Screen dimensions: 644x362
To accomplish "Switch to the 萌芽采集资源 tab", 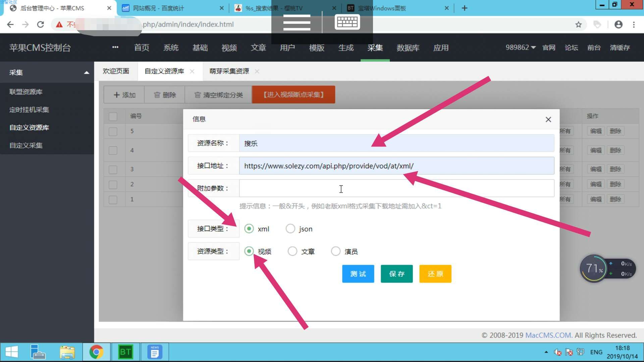I will (229, 71).
